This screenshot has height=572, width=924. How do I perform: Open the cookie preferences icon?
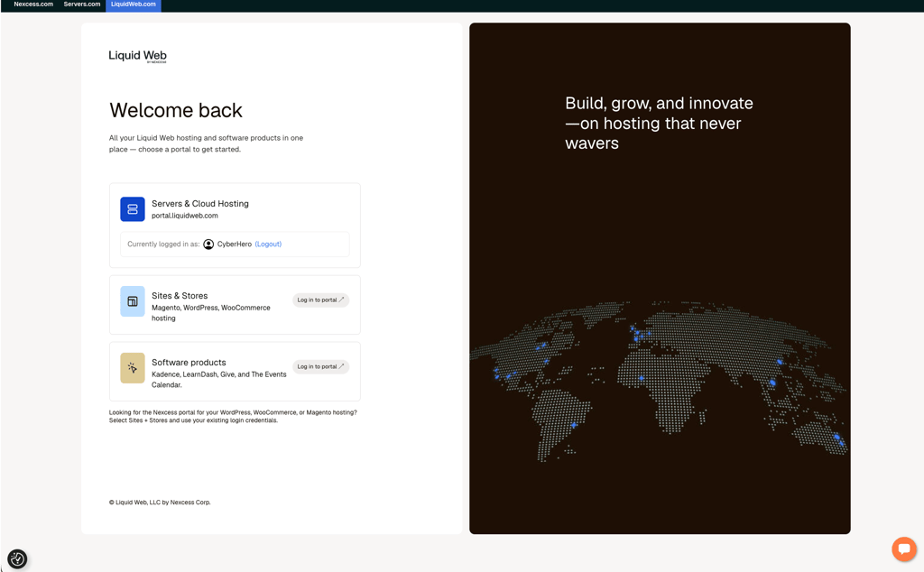[x=18, y=558]
